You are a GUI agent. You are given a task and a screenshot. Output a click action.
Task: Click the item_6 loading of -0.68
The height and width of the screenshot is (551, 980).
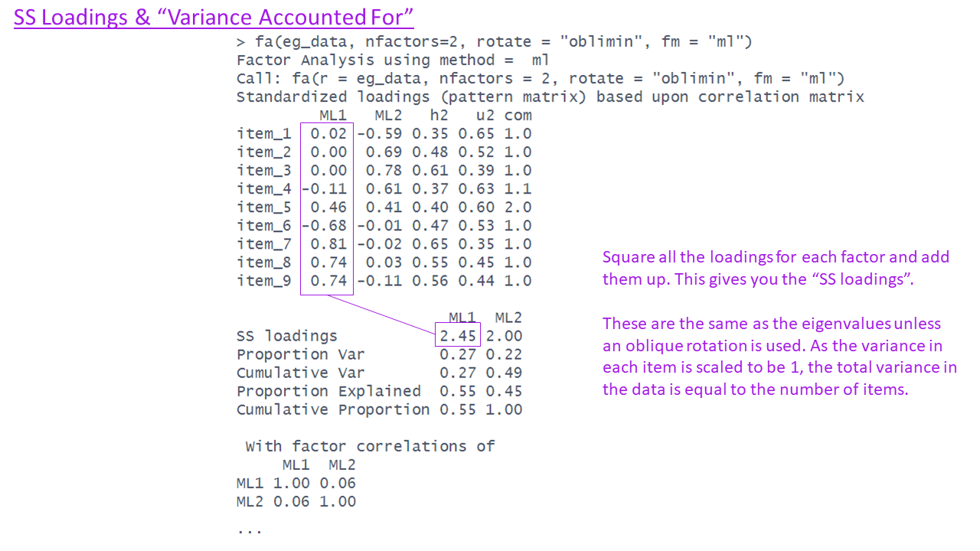(x=325, y=226)
